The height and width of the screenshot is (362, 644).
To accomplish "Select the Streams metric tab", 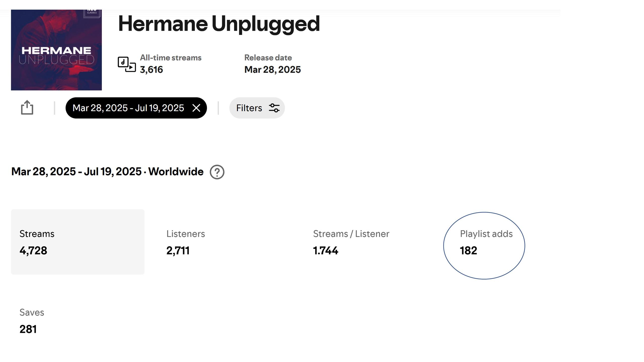I will point(78,242).
